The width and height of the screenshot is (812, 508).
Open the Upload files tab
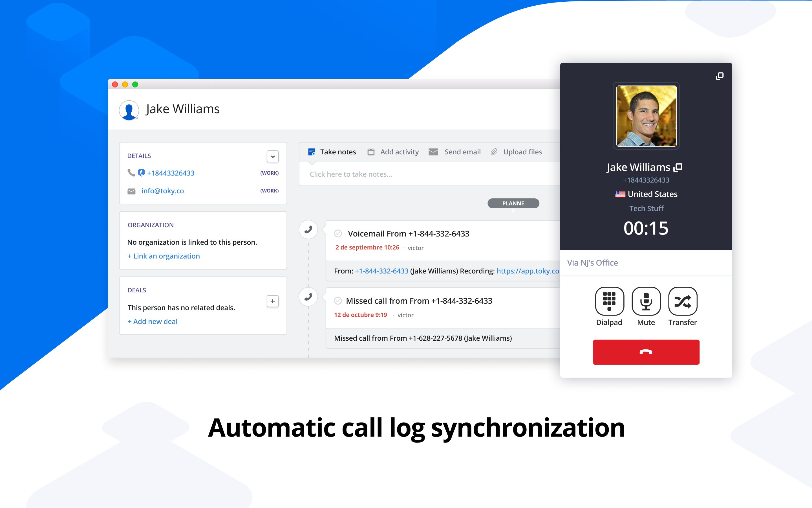pyautogui.click(x=517, y=152)
